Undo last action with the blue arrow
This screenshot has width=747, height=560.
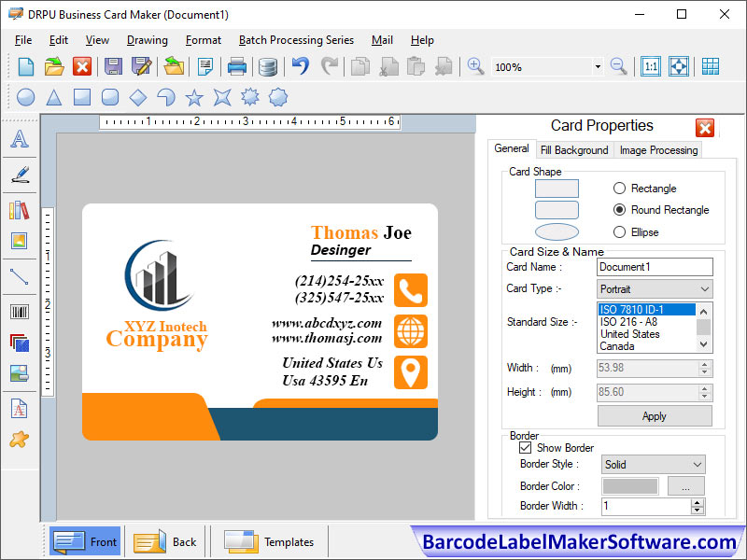tap(301, 66)
